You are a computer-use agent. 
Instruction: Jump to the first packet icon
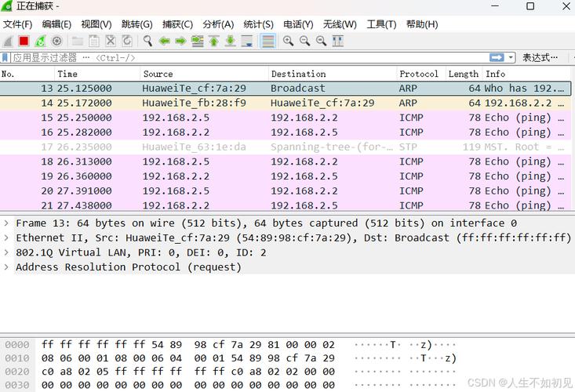tap(214, 41)
